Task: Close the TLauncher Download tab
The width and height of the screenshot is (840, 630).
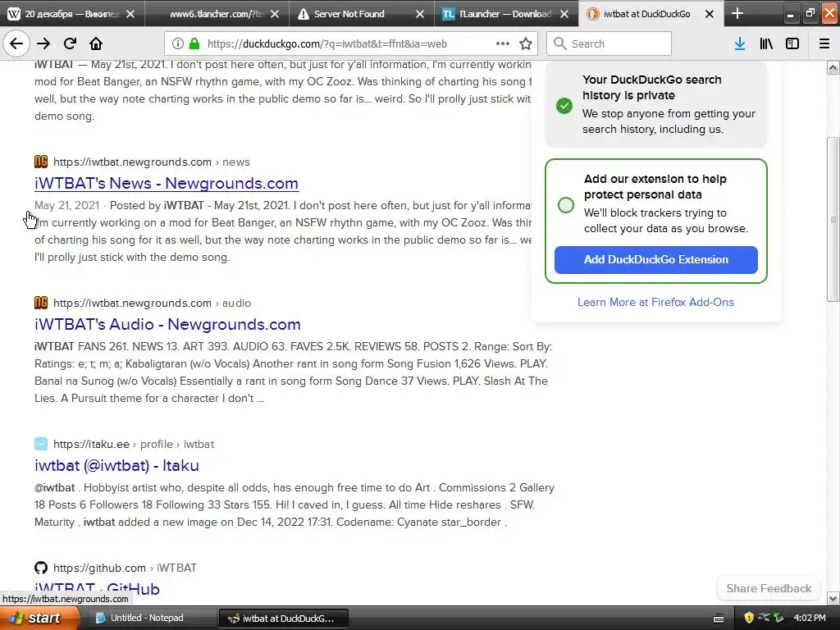Action: [x=564, y=14]
